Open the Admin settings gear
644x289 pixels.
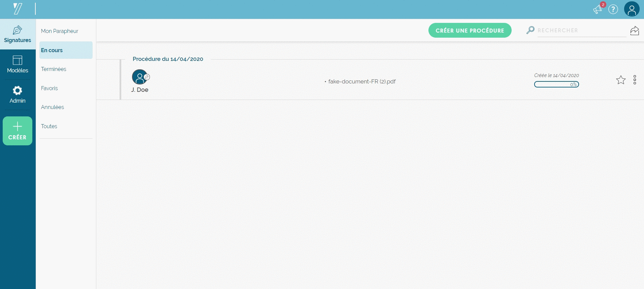pos(18,95)
